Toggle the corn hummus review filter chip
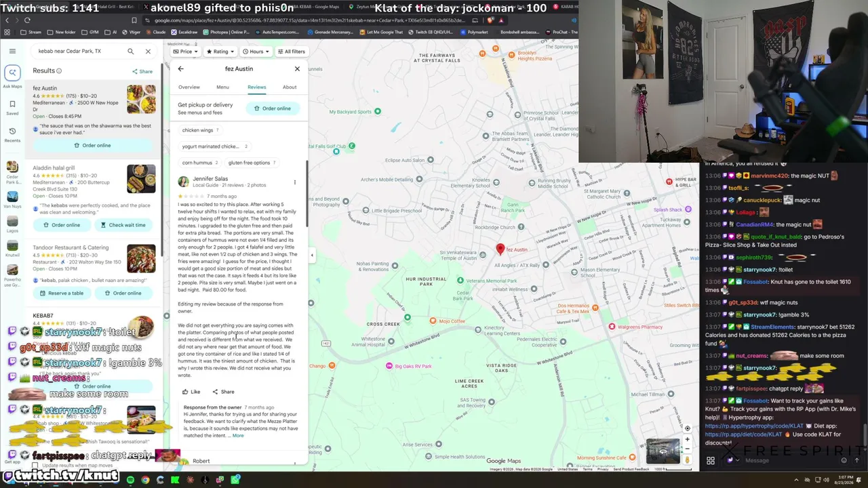 click(x=199, y=163)
